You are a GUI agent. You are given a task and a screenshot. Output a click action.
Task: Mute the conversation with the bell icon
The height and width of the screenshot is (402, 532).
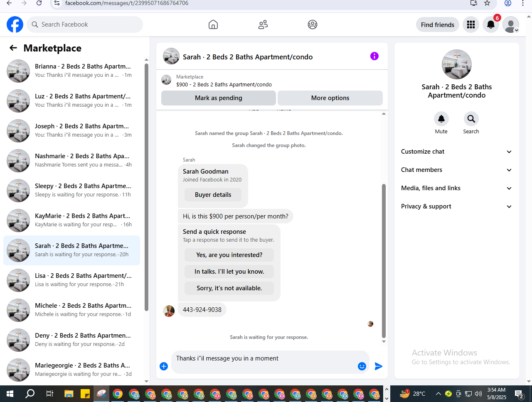click(x=441, y=119)
